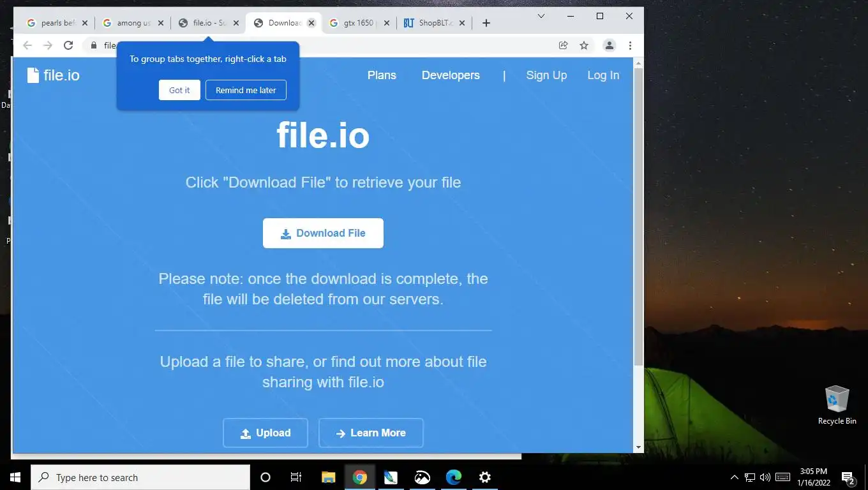Click the scrollbar up arrow
868x490 pixels.
pyautogui.click(x=638, y=63)
